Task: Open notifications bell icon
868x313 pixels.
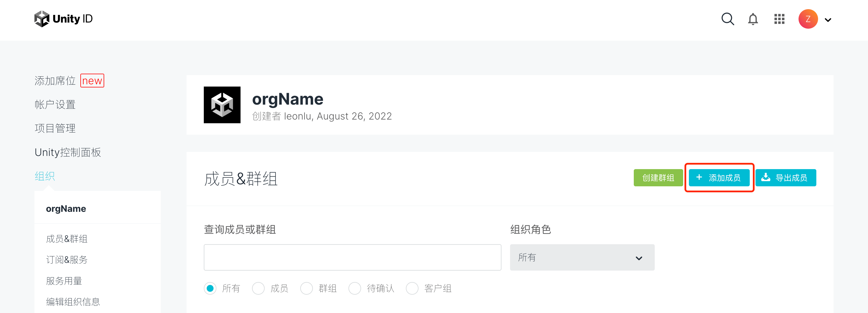Action: [x=753, y=19]
